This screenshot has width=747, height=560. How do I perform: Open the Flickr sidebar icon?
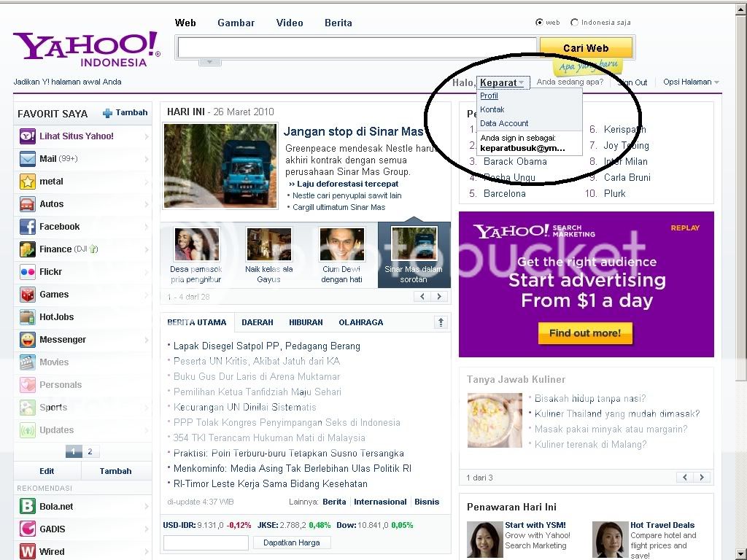coord(28,272)
